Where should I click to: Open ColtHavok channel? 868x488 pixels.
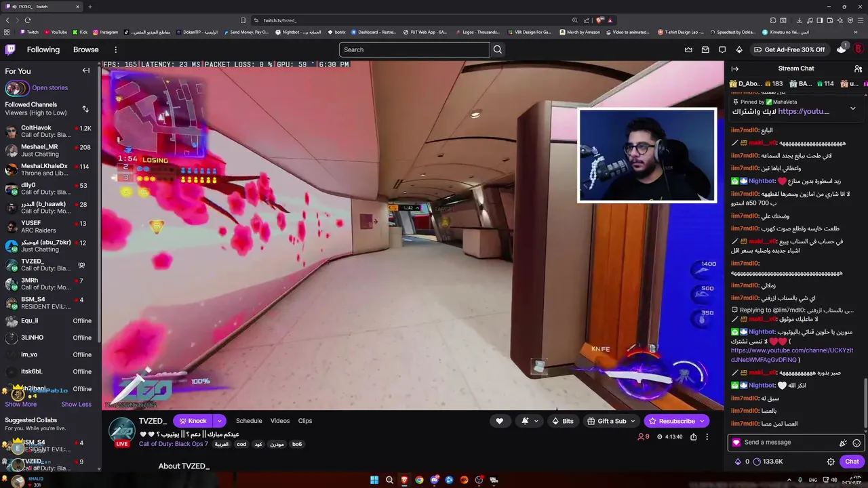tap(49, 131)
